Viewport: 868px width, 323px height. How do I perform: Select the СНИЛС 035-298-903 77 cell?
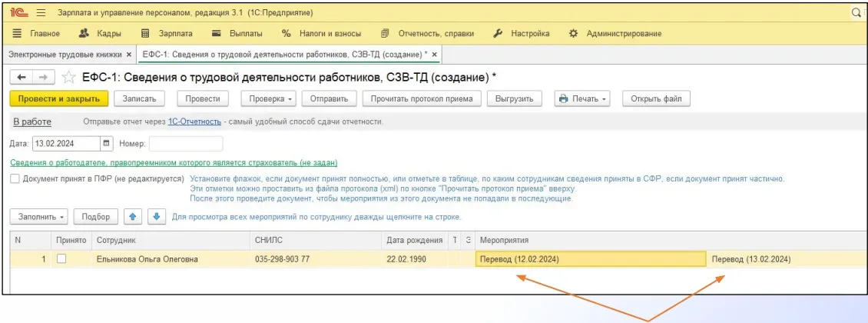coord(316,259)
